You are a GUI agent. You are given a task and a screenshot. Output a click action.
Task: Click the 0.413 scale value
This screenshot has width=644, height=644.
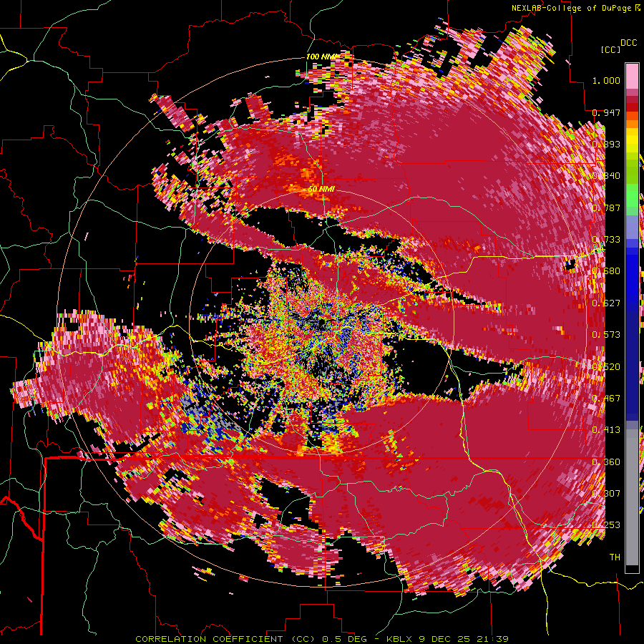coord(606,430)
